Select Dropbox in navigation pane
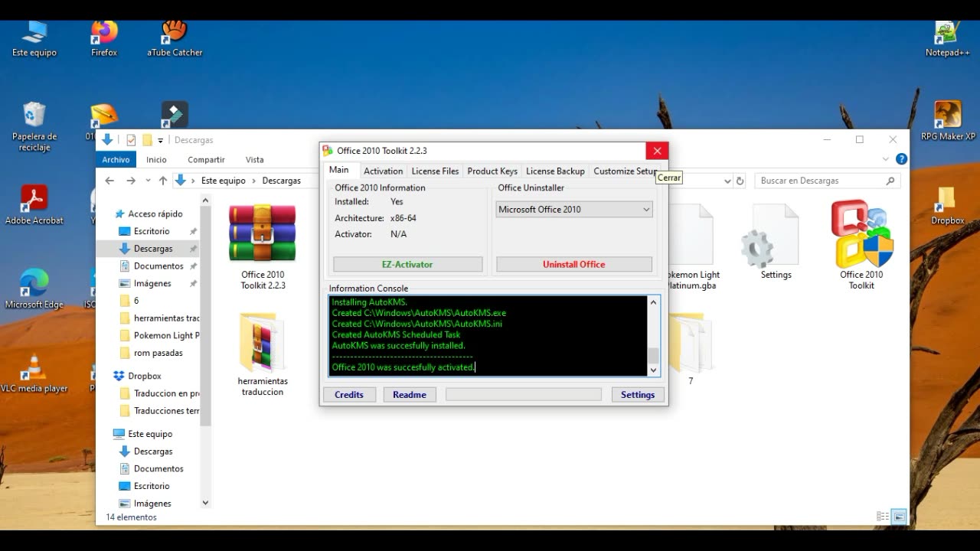The image size is (980, 551). 144,376
